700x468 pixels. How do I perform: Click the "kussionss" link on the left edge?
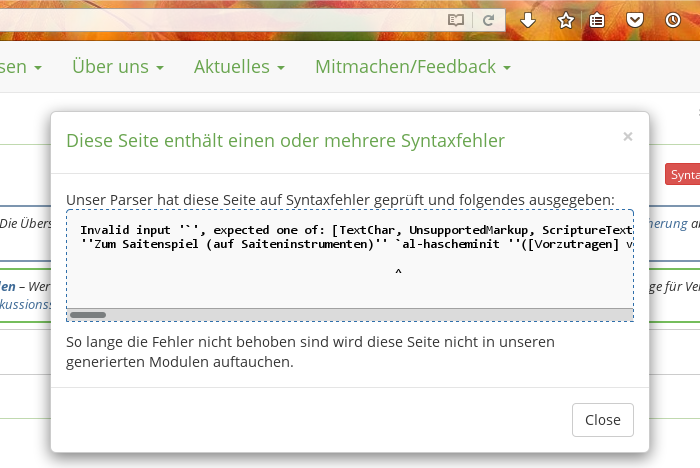[x=24, y=304]
